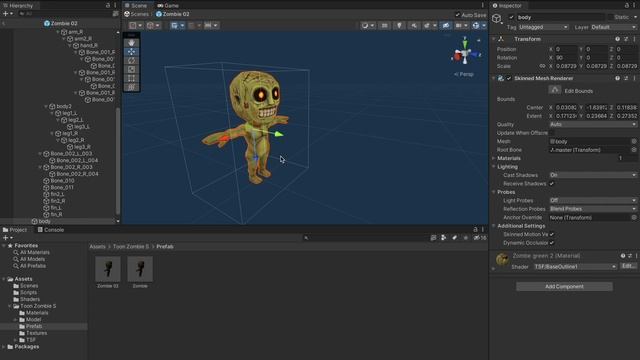This screenshot has width=640, height=360.
Task: Toggle Receive Shadows checkbox
Action: tap(552, 184)
